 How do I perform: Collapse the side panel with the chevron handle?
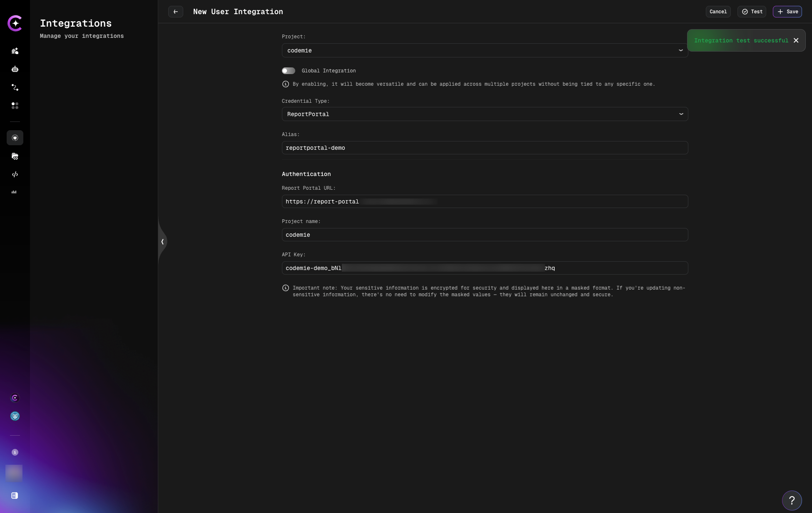tap(162, 241)
